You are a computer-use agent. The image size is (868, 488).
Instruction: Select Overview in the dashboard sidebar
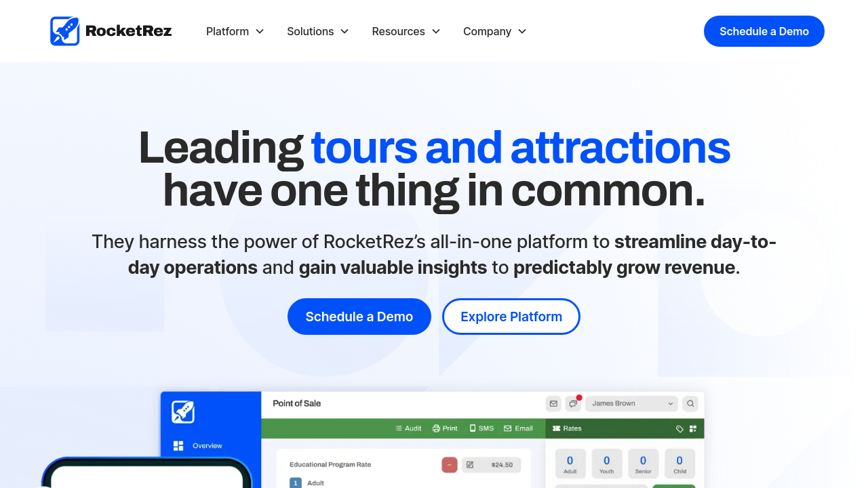(207, 446)
